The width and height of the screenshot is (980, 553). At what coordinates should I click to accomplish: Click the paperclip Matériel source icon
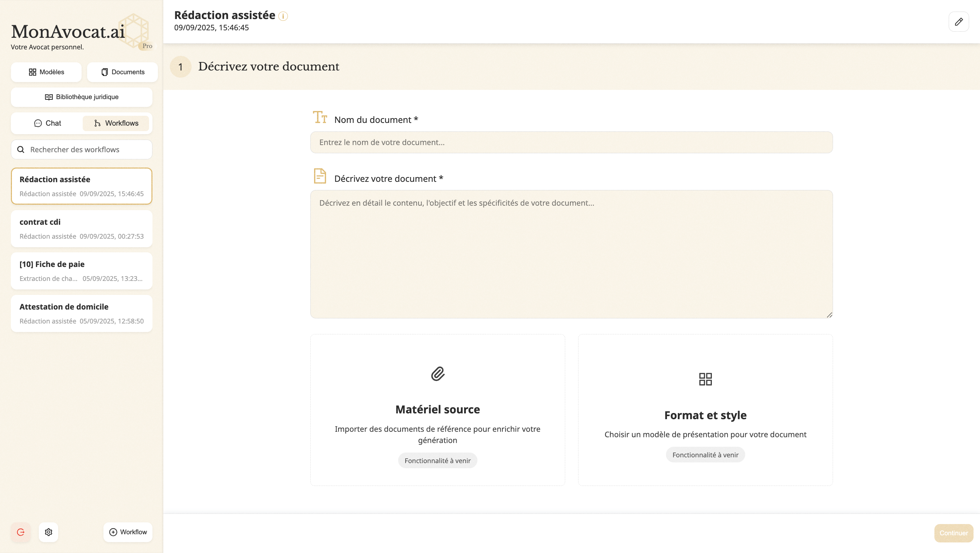click(438, 374)
